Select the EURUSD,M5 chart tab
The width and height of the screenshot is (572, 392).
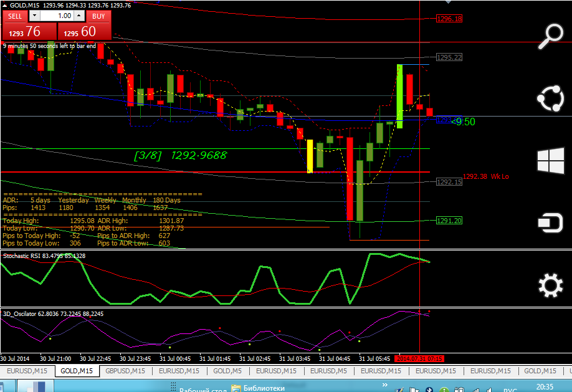coord(328,371)
